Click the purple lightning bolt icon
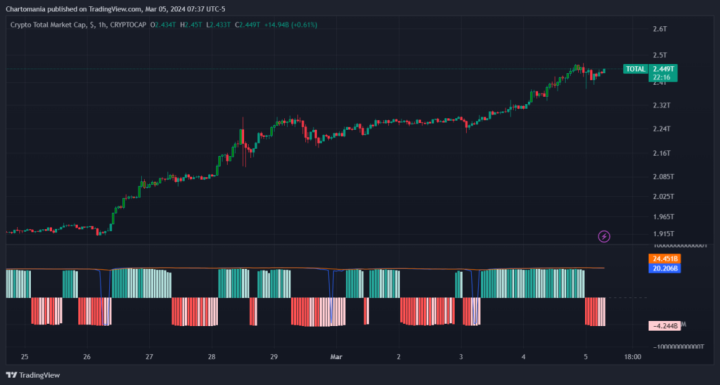Viewport: 720px width, 385px height. click(604, 237)
